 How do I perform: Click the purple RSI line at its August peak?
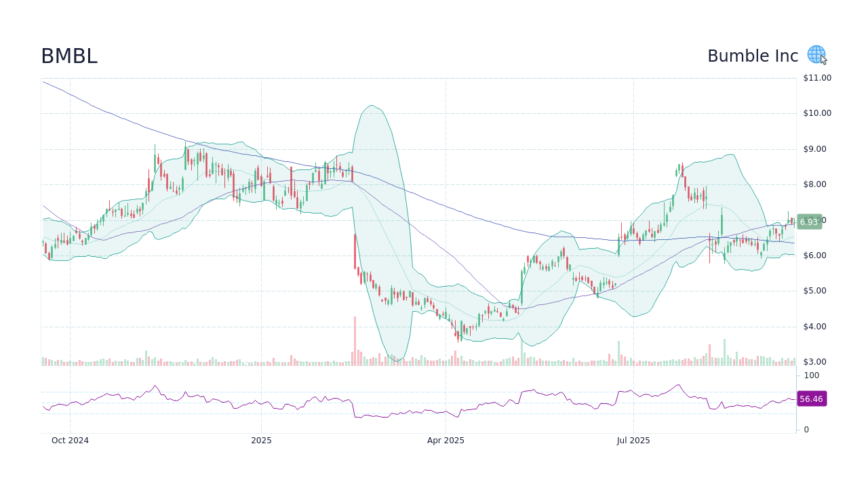point(678,384)
